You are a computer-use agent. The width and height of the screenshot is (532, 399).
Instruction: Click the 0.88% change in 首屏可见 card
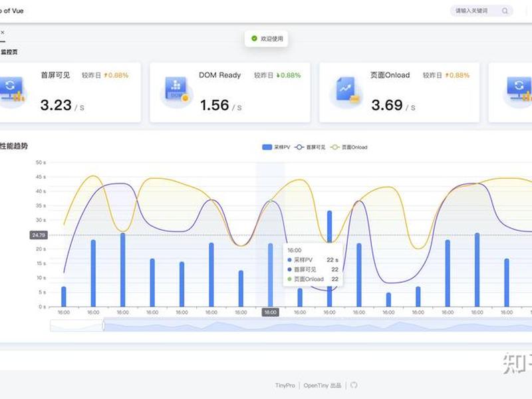(116, 75)
